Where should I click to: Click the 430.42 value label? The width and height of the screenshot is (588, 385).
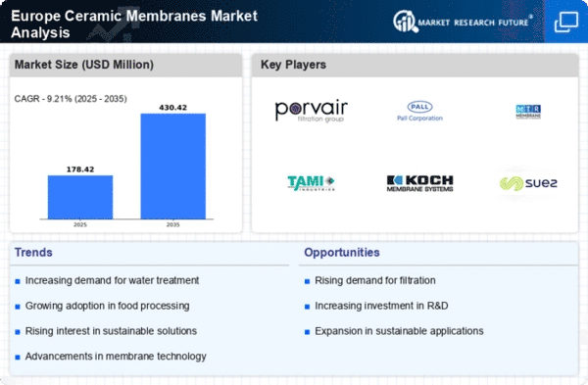(172, 108)
